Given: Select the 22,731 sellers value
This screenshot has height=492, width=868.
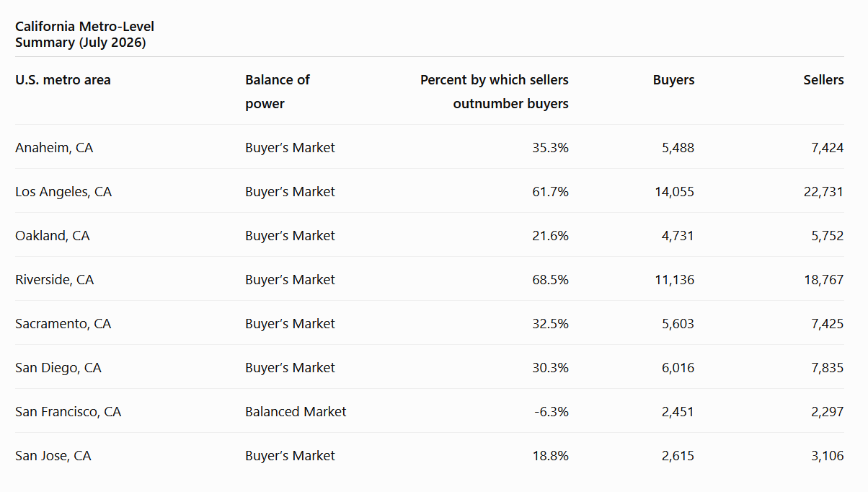Looking at the screenshot, I should tap(823, 192).
